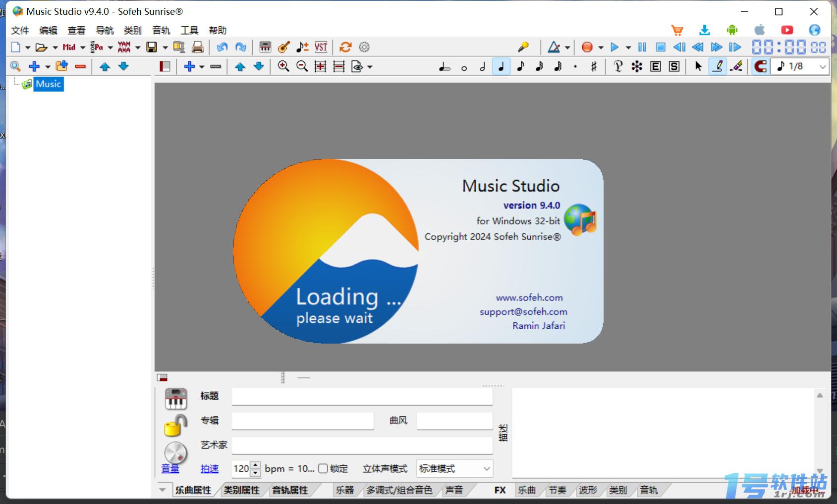Screen dimensions: 837x504
Task: Toggle the magnet snap tool
Action: pos(760,66)
